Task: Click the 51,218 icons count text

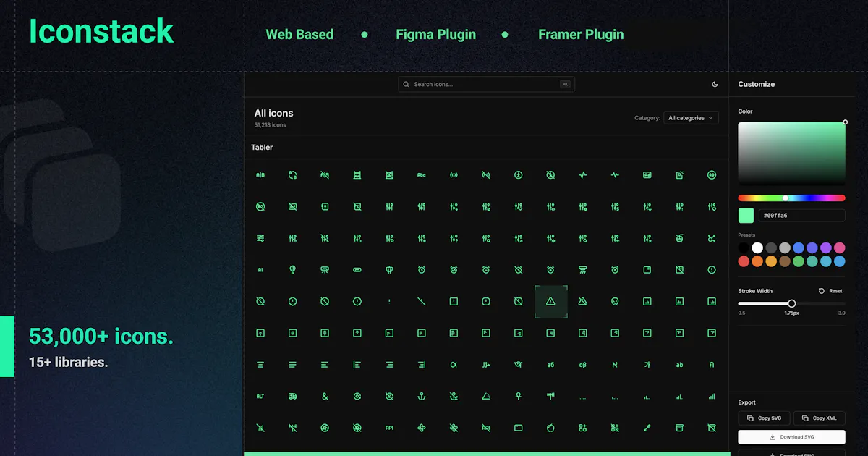Action: click(x=270, y=125)
